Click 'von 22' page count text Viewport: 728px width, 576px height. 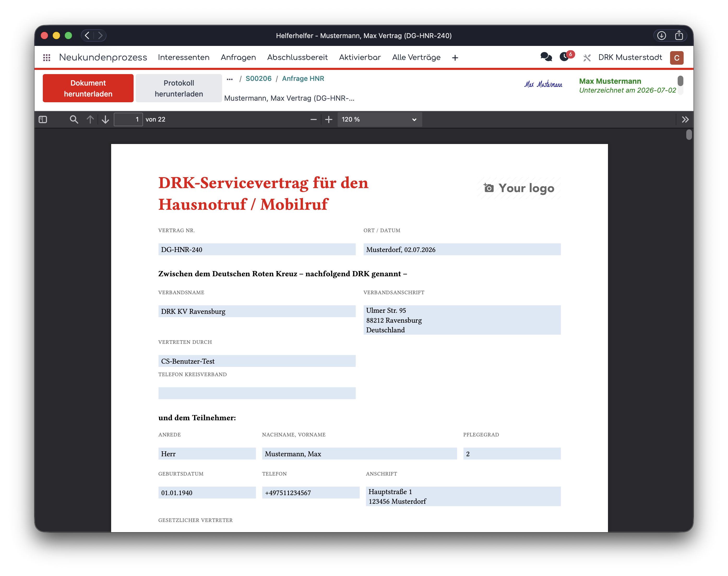156,119
